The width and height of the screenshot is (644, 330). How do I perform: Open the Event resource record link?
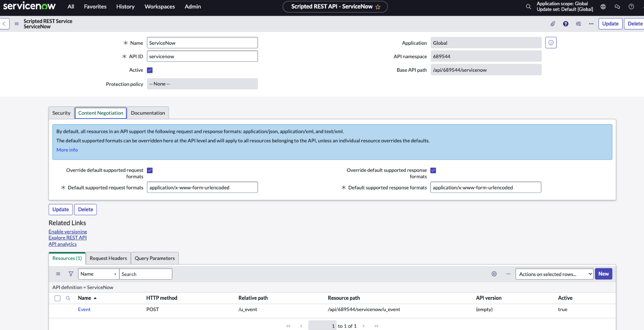pos(84,309)
